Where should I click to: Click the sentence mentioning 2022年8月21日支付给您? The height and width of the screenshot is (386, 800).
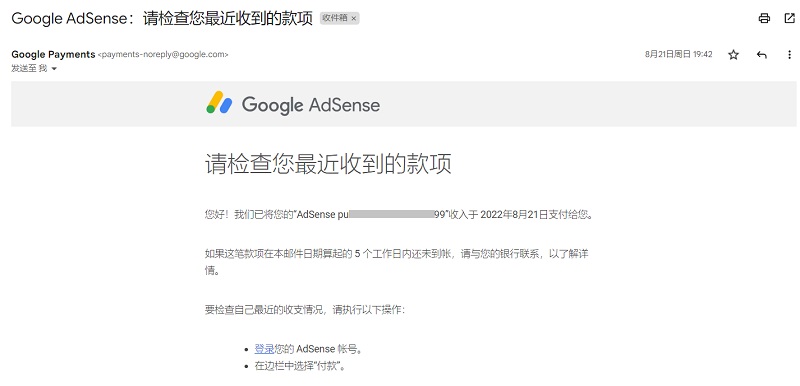[399, 215]
